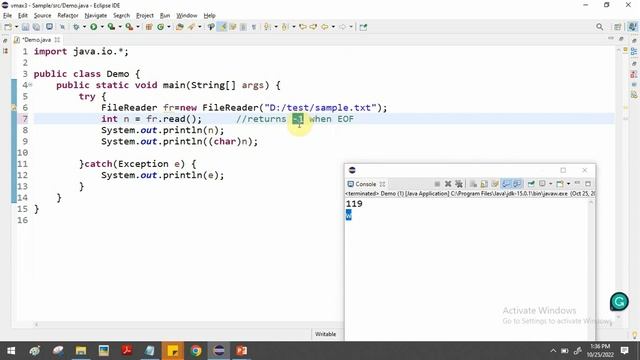Viewport: 640px width, 360px height.
Task: Click the editor horizontal scrollbar
Action: [x=180, y=324]
